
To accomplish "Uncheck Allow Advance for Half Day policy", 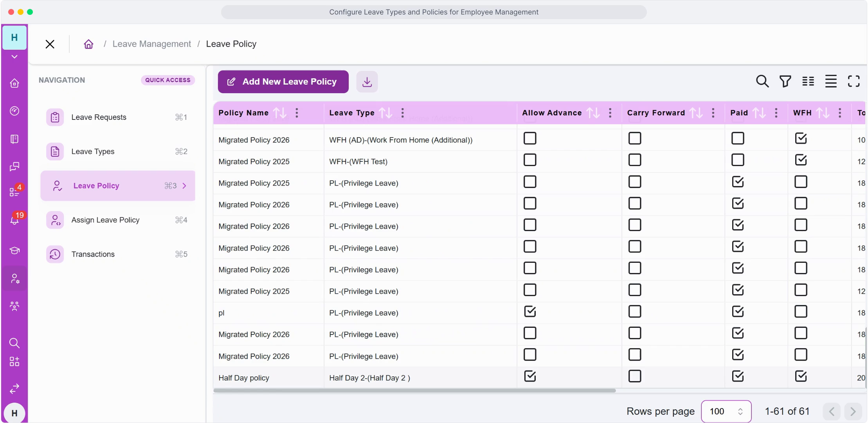I will coord(530,376).
